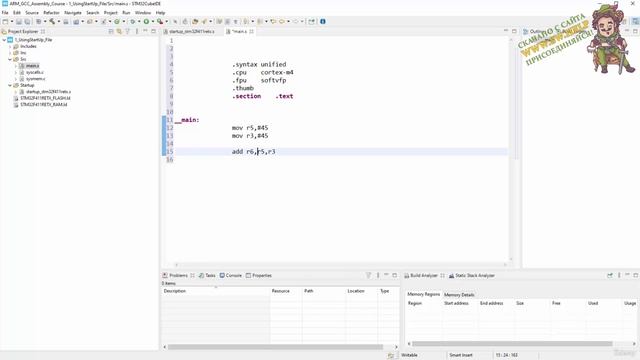Image resolution: width=640 pixels, height=360 pixels.
Task: Select startup_stm32f411retx.s in Startup folder
Action: point(48,92)
